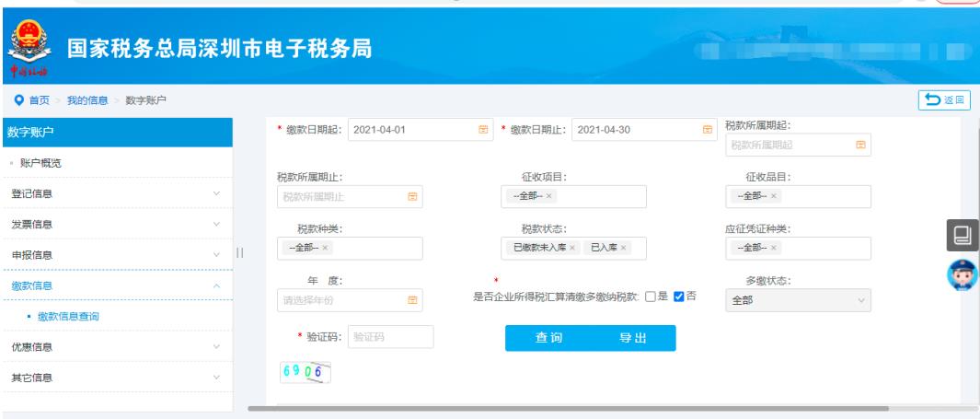
Task: Click calendar icon in 税款所属期止 field
Action: 412,196
